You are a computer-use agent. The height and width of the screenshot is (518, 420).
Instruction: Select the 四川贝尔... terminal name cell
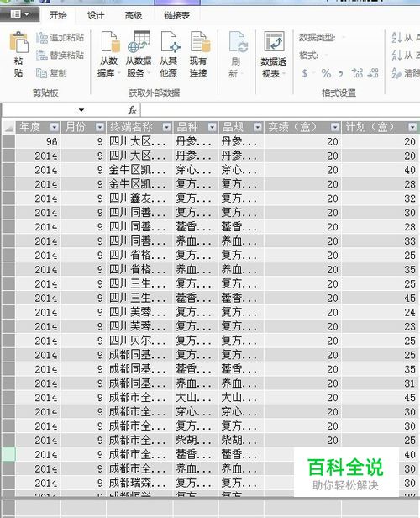coord(139,341)
